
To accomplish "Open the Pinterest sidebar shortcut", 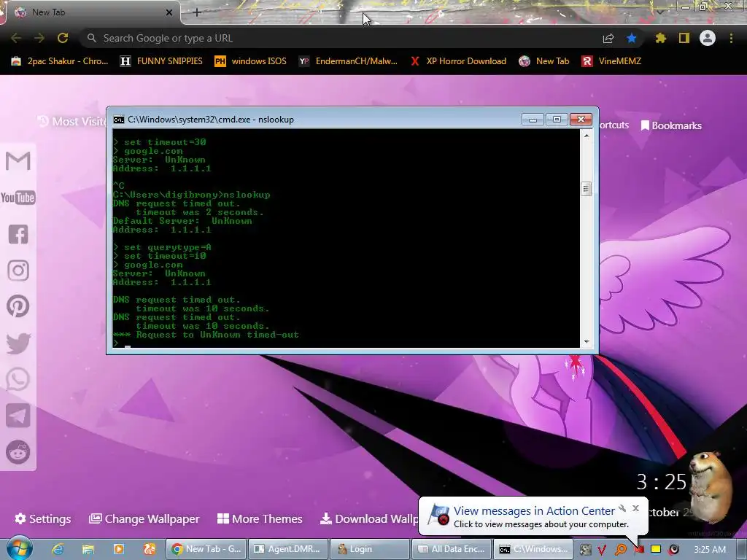I will tap(18, 306).
